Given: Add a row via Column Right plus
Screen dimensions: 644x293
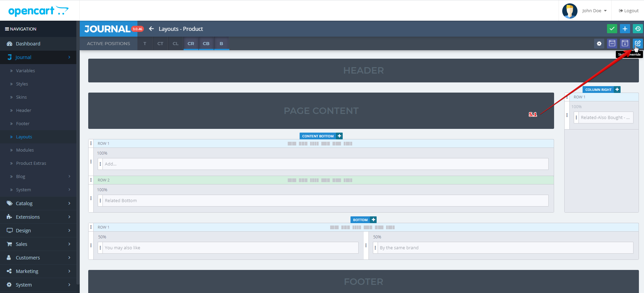Looking at the screenshot, I should click(x=617, y=90).
